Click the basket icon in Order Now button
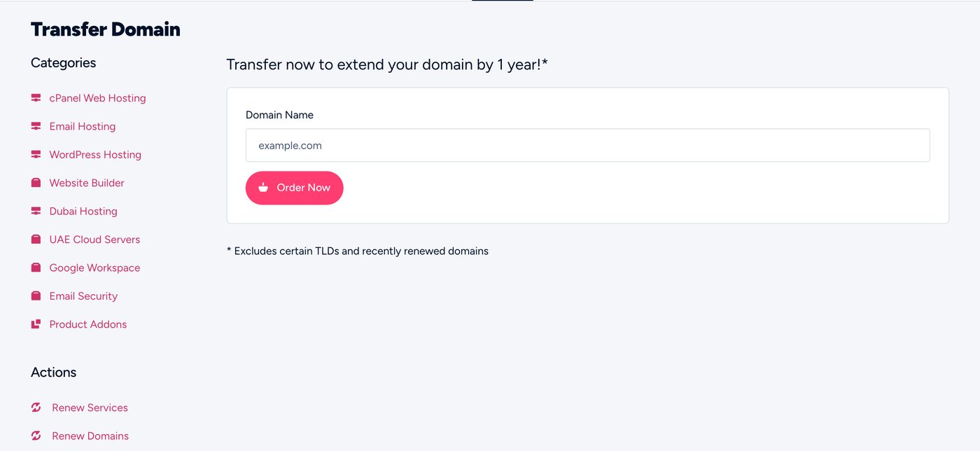Viewport: 980px width, 451px height. click(x=263, y=188)
